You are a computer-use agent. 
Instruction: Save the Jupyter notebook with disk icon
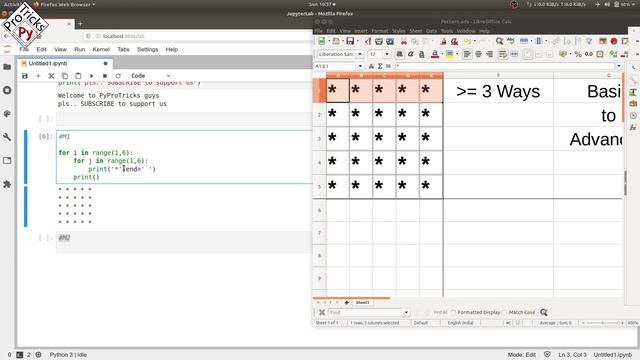[25, 76]
